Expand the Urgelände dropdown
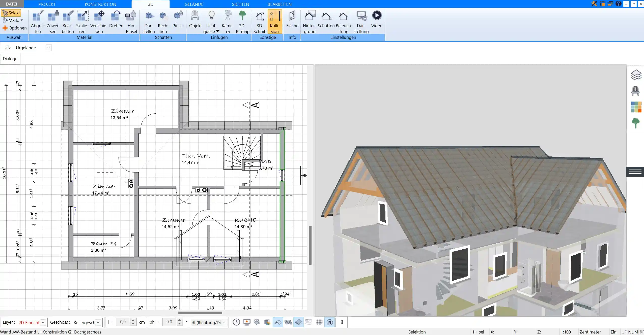The image size is (644, 335). pyautogui.click(x=48, y=48)
